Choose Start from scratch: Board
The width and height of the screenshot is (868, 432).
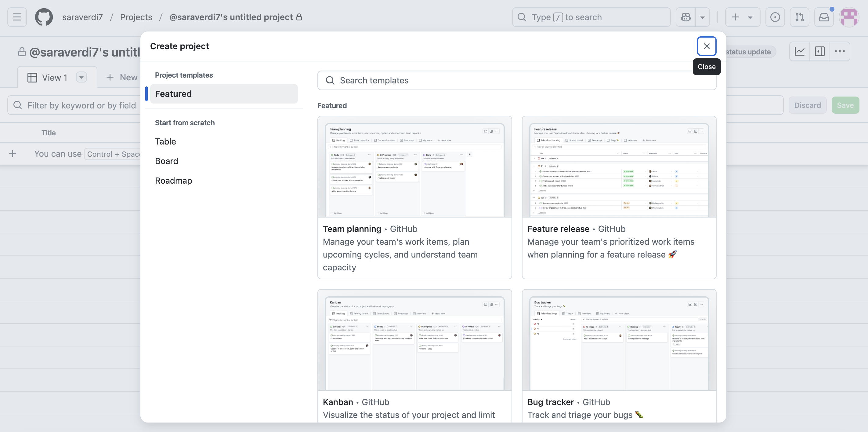click(x=166, y=161)
